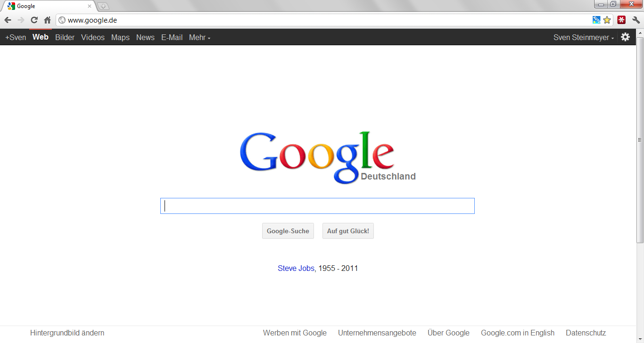Viewport: 644px width, 343px height.
Task: Switch to Bilder search
Action: (65, 37)
